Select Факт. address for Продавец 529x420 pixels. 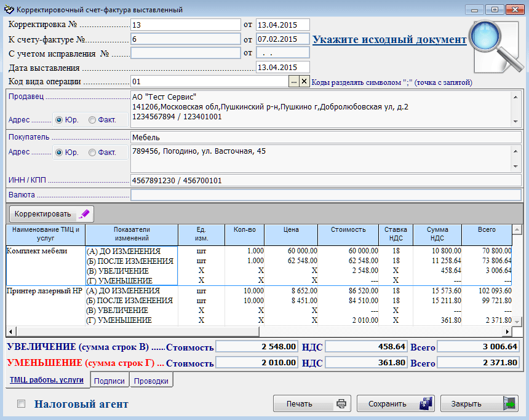pos(92,120)
